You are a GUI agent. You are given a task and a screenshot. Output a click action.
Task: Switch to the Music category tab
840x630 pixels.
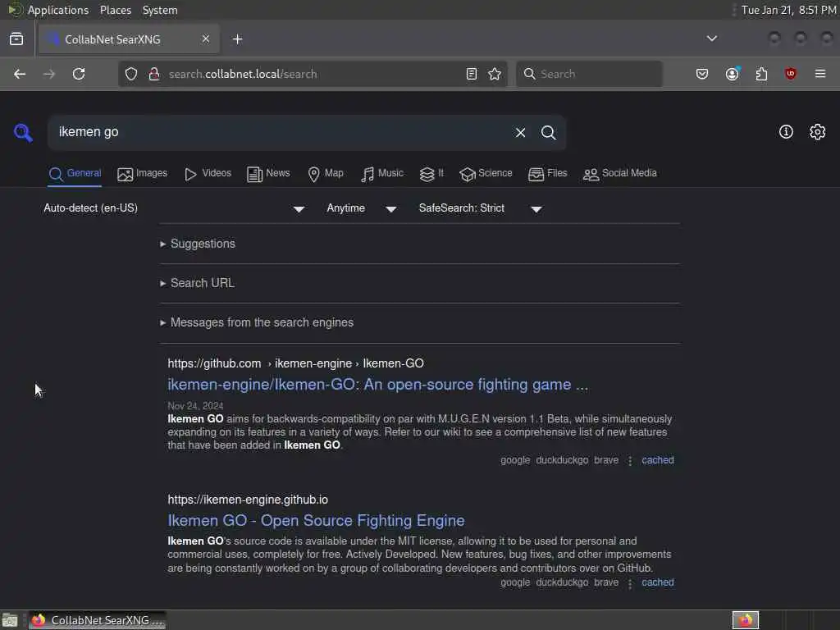point(382,174)
